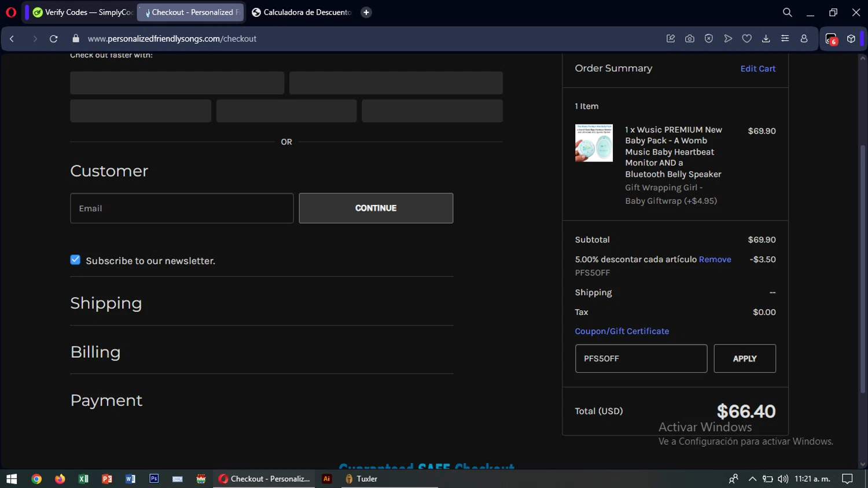The width and height of the screenshot is (868, 488).
Task: Apply the coupon with APPLY button
Action: [x=745, y=358]
